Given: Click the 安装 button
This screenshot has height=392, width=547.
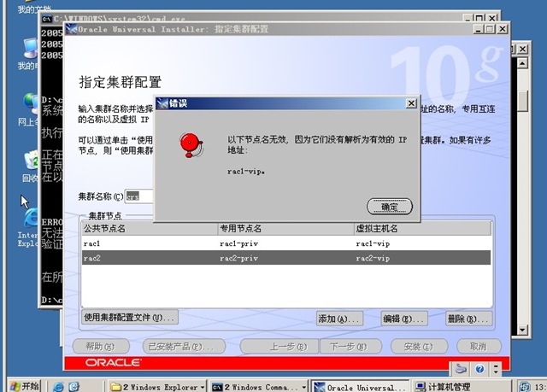Looking at the screenshot, I should pyautogui.click(x=419, y=347).
